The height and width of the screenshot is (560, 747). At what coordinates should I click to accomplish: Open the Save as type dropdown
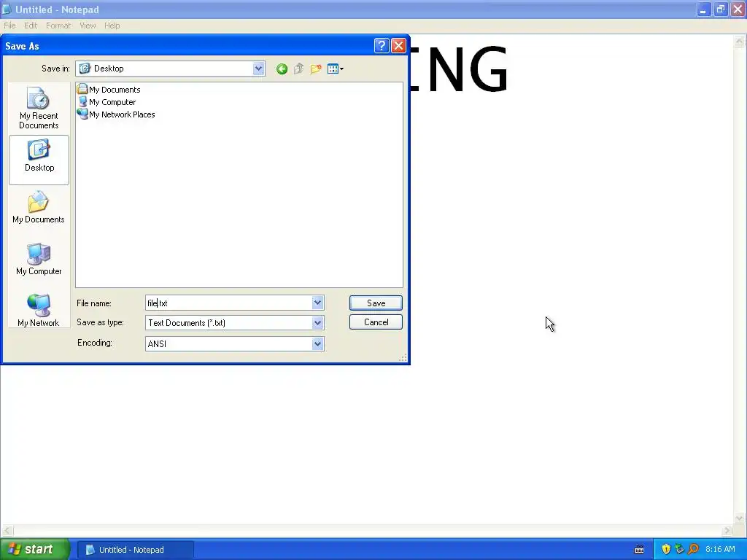click(318, 323)
